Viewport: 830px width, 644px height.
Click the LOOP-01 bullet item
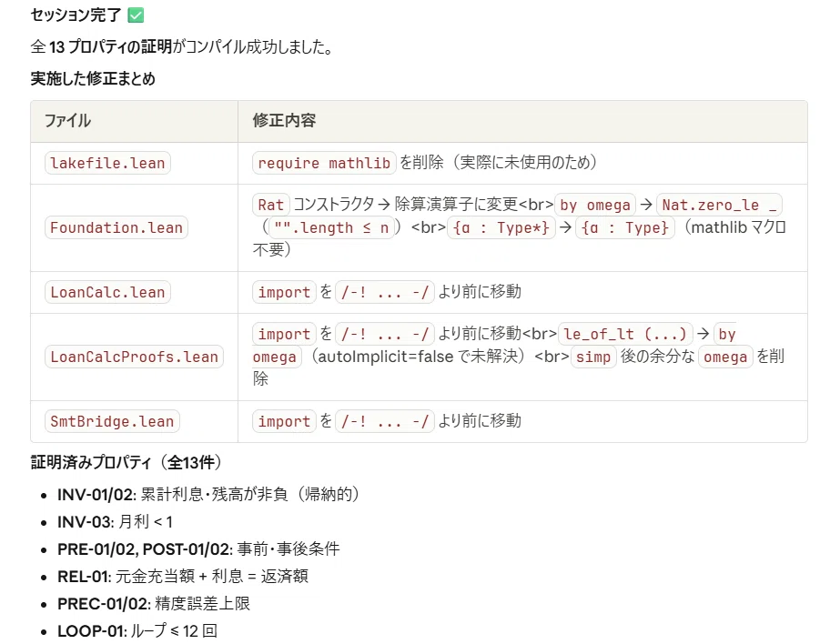(x=137, y=630)
